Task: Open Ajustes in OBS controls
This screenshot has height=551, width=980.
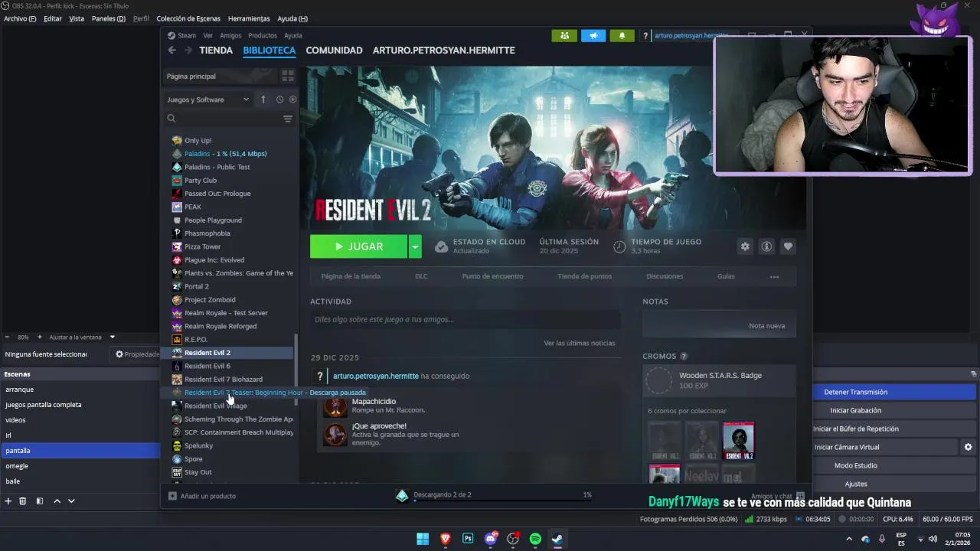Action: (x=856, y=484)
